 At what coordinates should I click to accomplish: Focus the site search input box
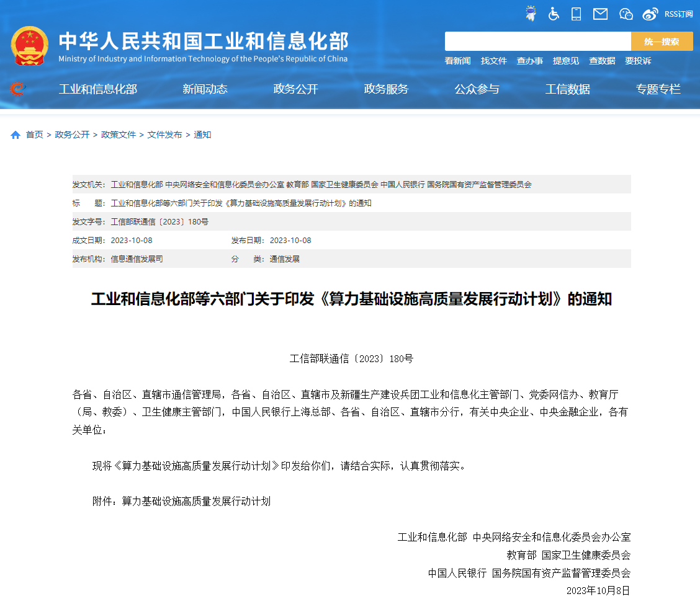tap(537, 42)
